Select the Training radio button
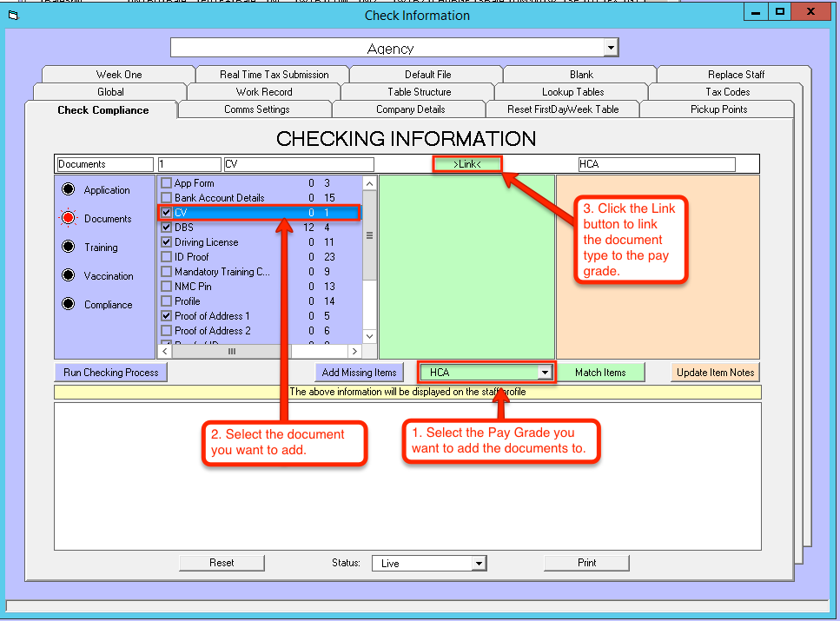Viewport: 840px width, 621px height. 68,248
